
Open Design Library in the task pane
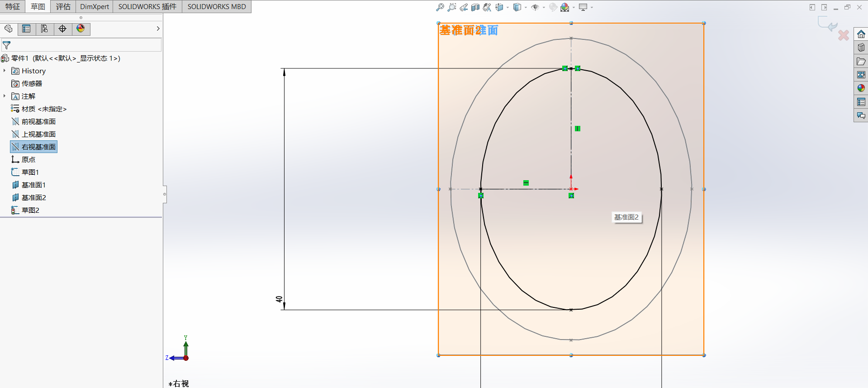pos(861,48)
